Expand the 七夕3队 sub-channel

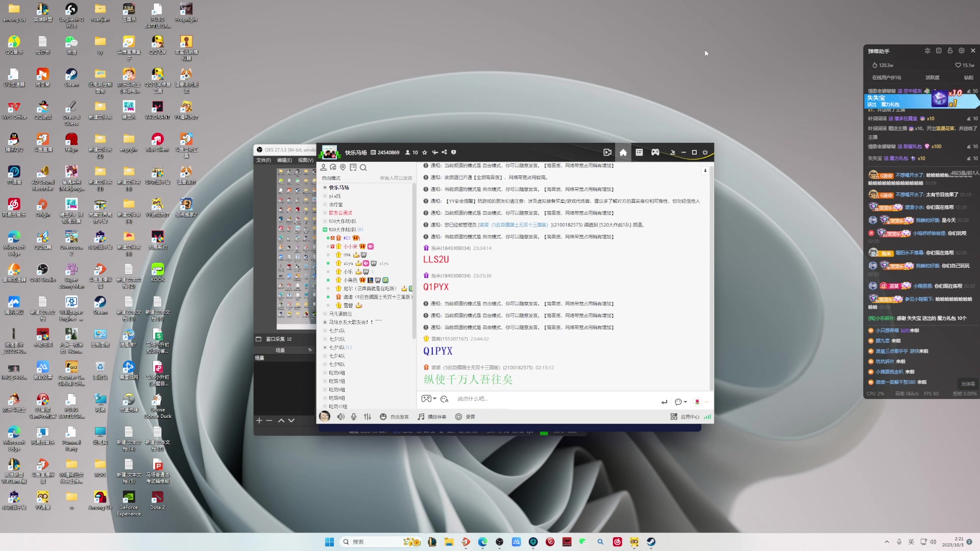coord(325,347)
